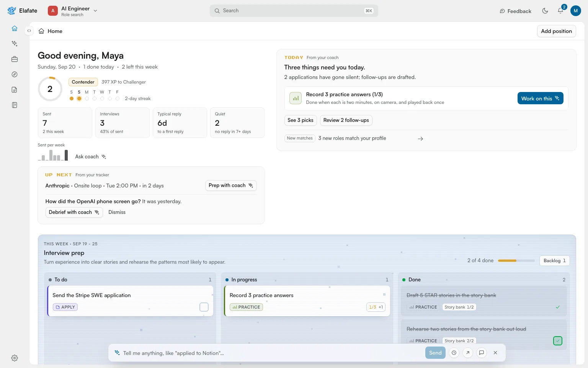Screen dimensions: 588x368
Task: Click the weekly prep progress bar
Action: (516, 261)
